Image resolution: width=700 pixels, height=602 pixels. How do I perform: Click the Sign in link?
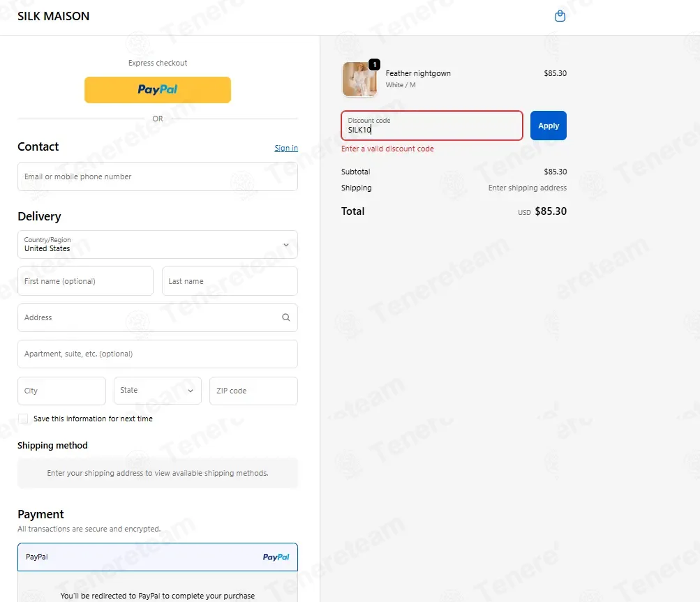[x=286, y=148]
